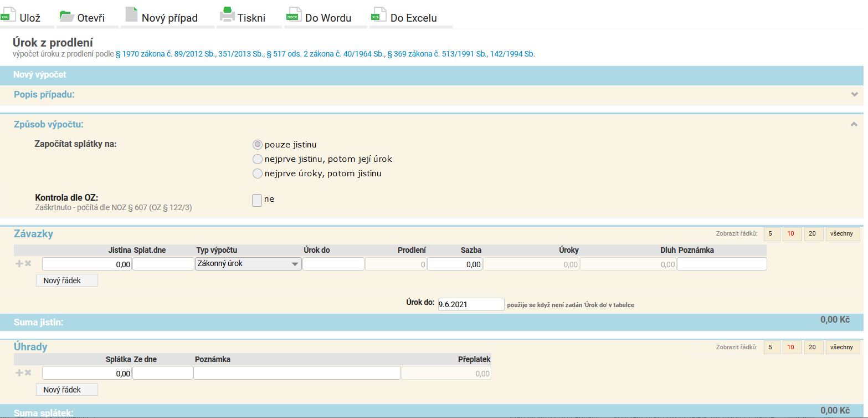868x418 pixels.
Task: Expand the Popis případu section chevron
Action: (854, 95)
